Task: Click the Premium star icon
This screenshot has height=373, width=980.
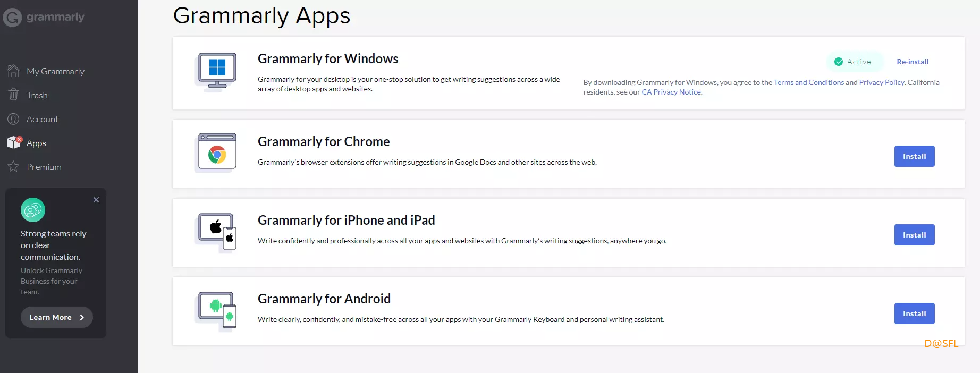Action: pyautogui.click(x=13, y=166)
